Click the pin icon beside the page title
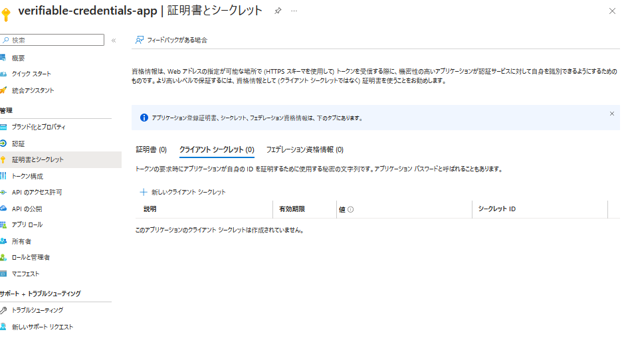Screen dimensions: 626x364 (x=278, y=11)
